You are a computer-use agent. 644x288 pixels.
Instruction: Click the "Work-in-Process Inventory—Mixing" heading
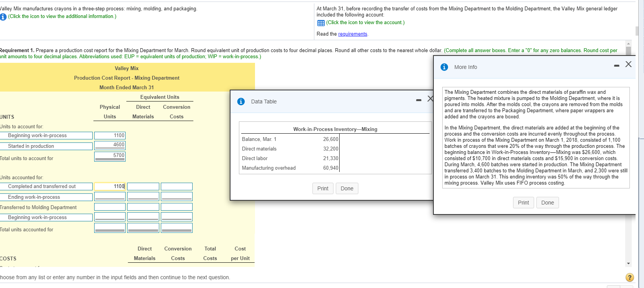pyautogui.click(x=335, y=129)
